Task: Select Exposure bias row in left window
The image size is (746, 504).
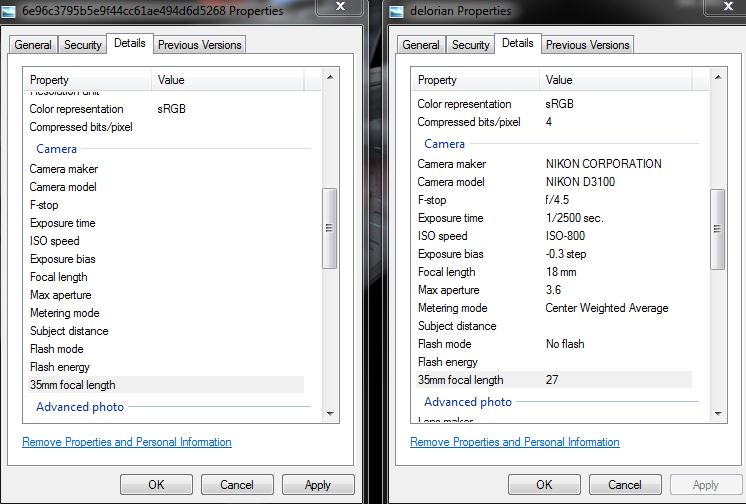Action: coord(166,259)
